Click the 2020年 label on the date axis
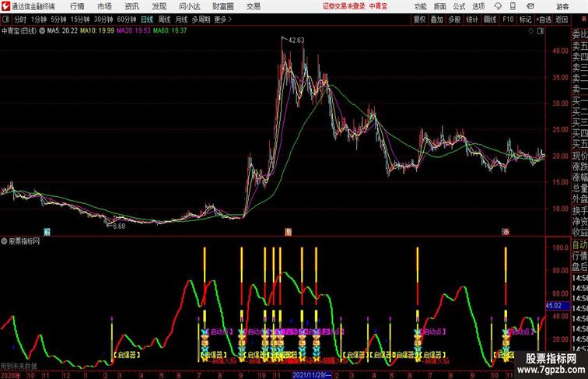Image resolution: width=588 pixels, height=379 pixels. click(10, 375)
